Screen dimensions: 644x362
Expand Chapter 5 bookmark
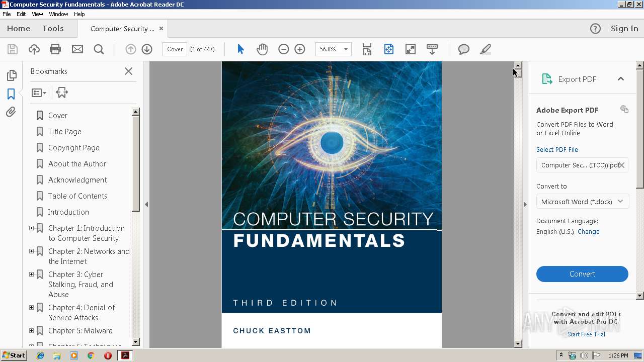(x=31, y=331)
